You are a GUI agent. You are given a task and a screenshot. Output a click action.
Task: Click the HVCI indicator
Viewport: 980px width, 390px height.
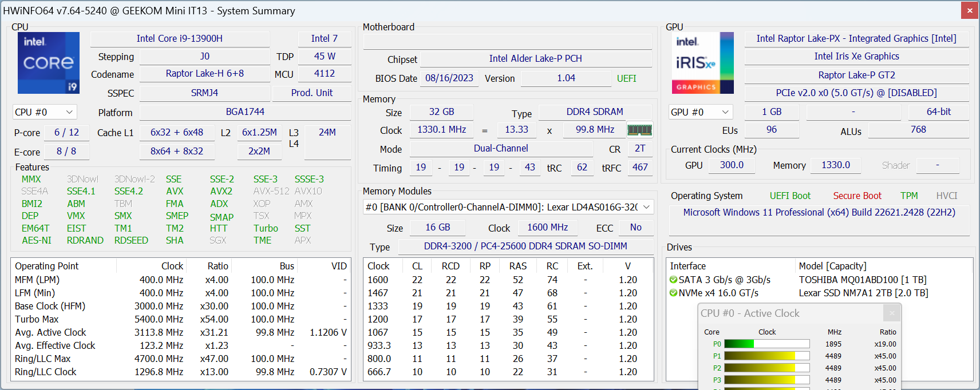(947, 196)
